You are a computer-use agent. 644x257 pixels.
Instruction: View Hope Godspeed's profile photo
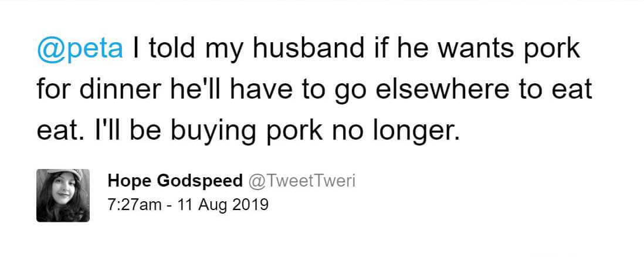63,195
